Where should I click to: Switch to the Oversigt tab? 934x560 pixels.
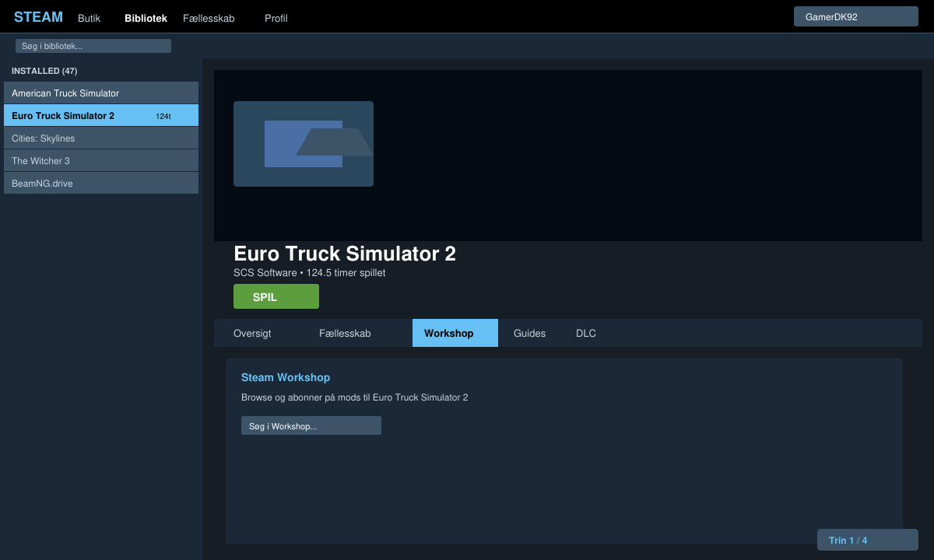252,333
